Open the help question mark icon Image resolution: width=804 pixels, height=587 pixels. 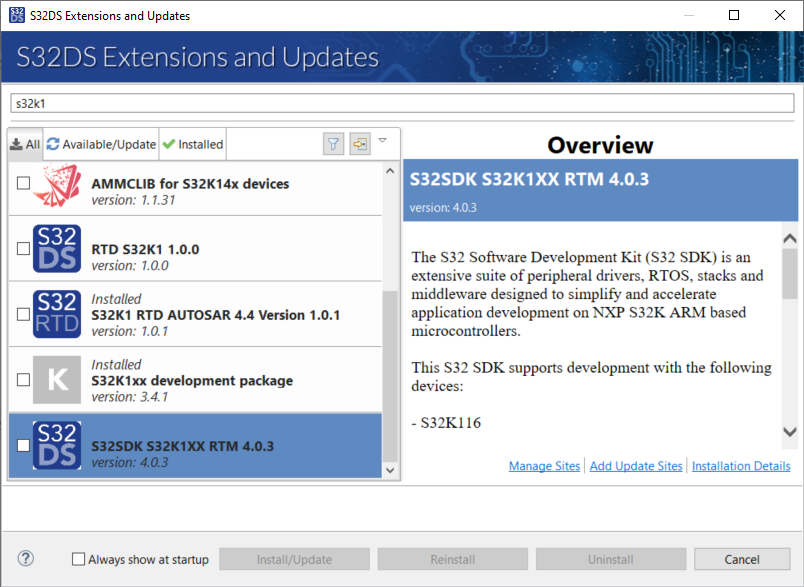coord(26,559)
